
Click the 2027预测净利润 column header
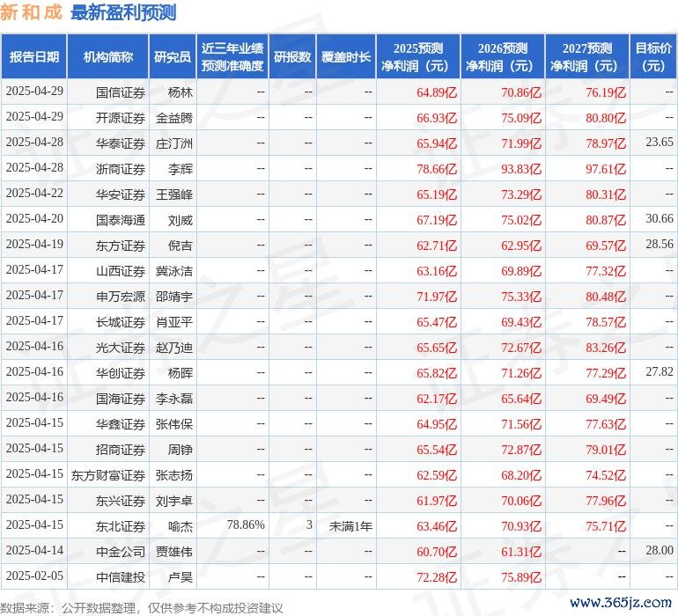click(587, 56)
